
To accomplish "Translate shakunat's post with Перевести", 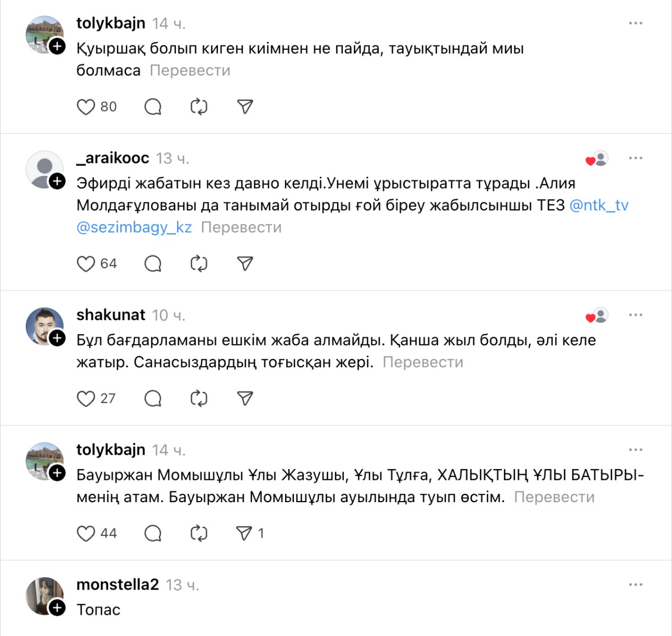I will tap(423, 363).
